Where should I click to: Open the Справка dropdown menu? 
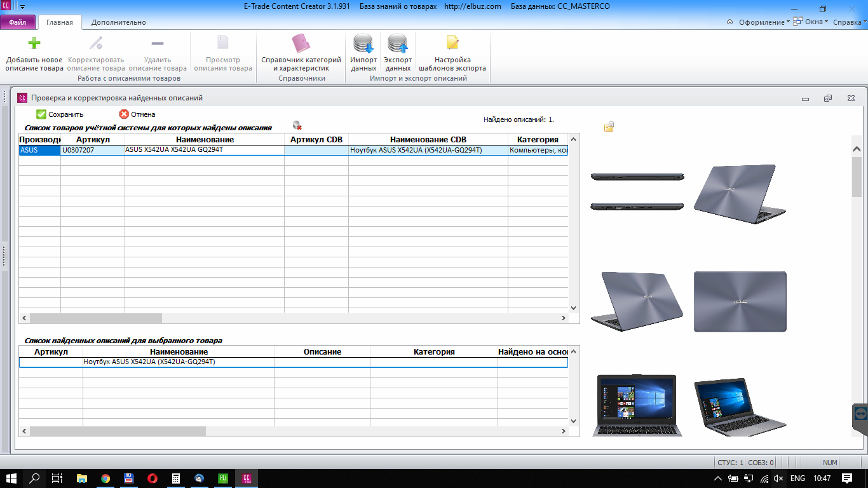tap(850, 22)
